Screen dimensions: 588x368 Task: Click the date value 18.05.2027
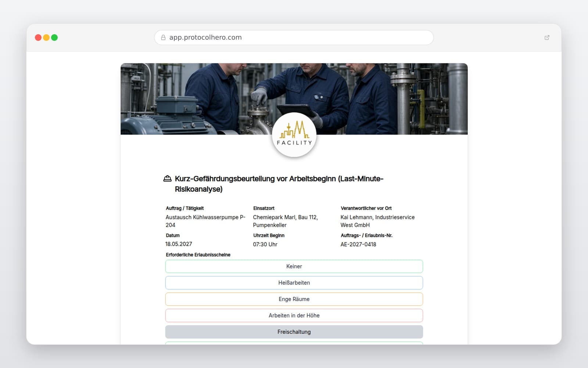(x=179, y=244)
